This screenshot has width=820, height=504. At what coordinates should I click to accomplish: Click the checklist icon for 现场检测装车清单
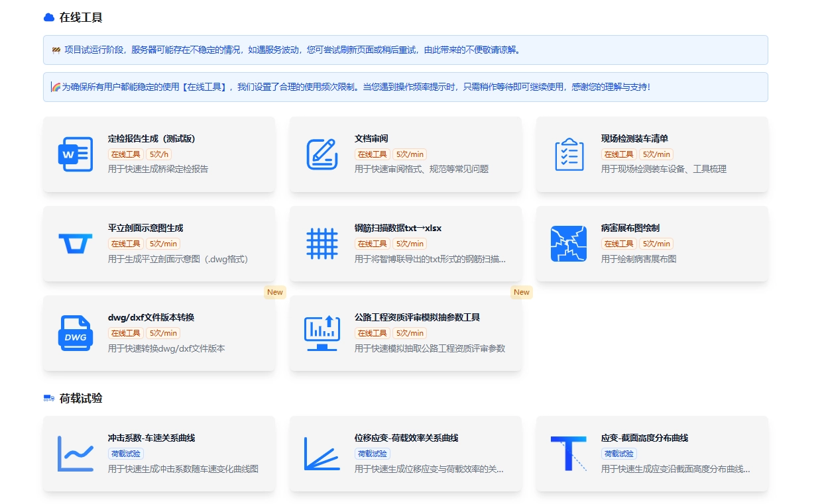[569, 154]
